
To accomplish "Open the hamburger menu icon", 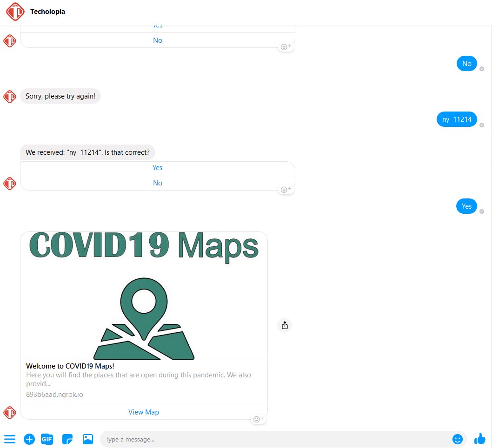I will (10, 439).
